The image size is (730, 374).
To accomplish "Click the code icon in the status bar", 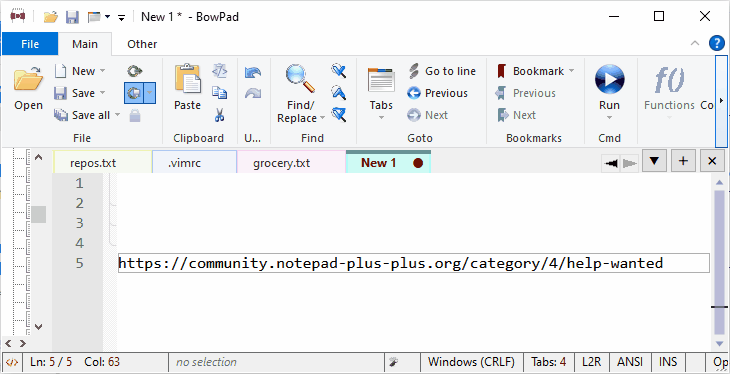I will click(x=13, y=362).
